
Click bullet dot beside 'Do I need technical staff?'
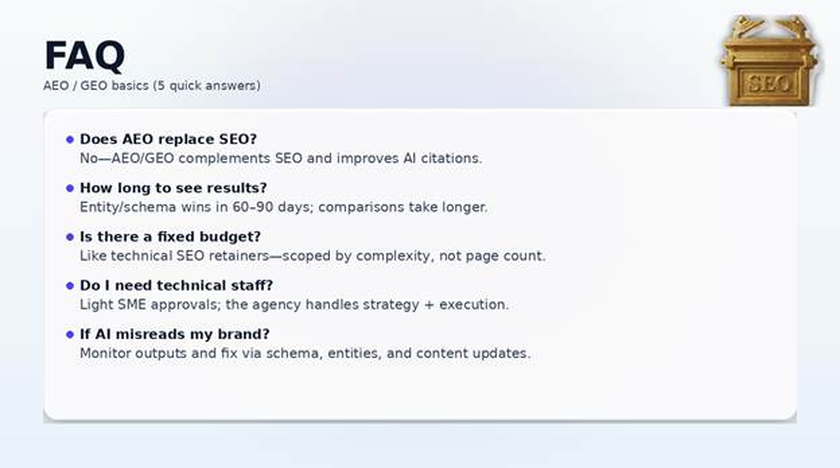click(70, 286)
